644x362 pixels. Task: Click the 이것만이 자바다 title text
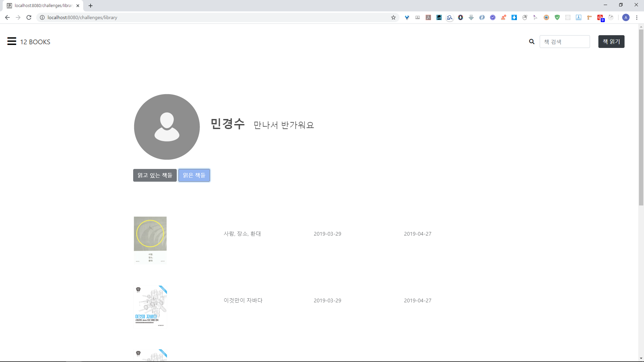tap(243, 300)
